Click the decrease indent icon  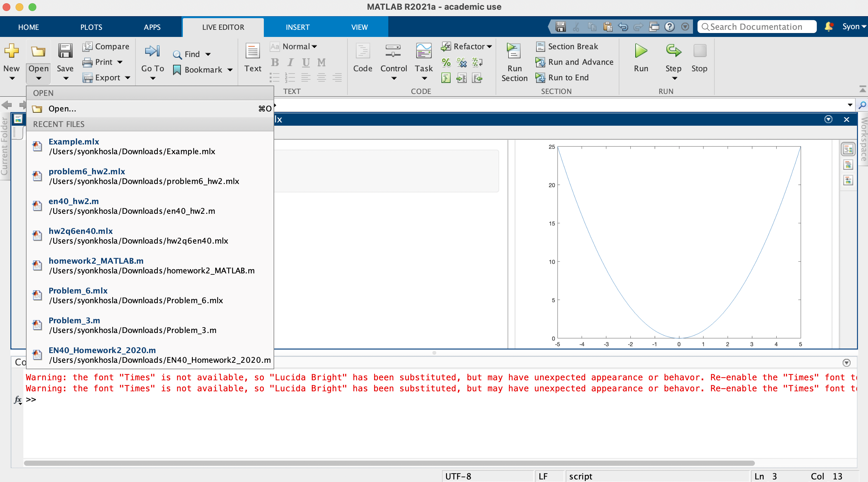477,78
